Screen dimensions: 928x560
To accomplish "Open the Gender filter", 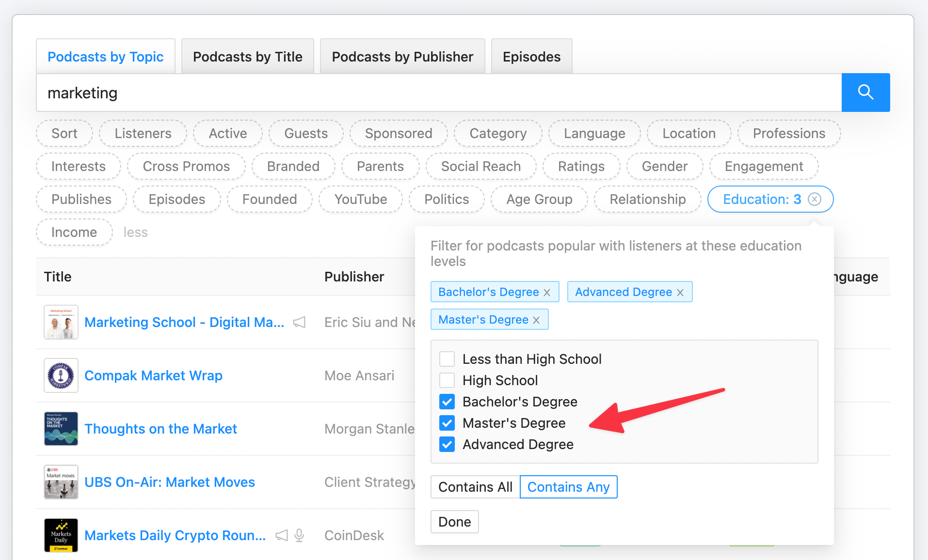I will [665, 166].
